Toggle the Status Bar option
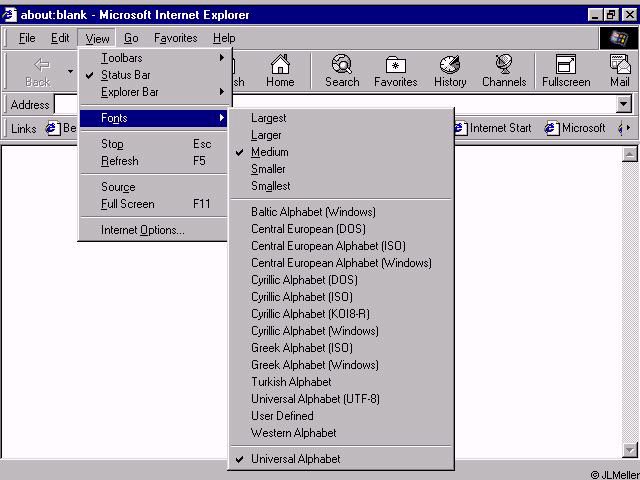This screenshot has width=640, height=480. tap(153, 75)
